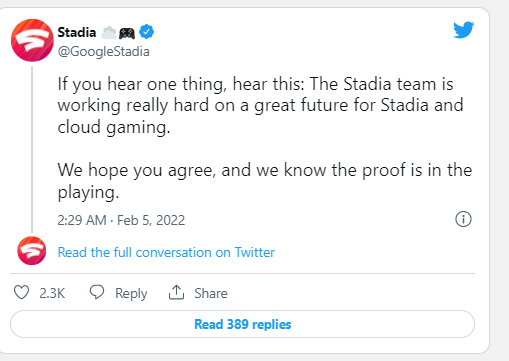Click the Reply text label
This screenshot has width=509, height=361.
point(131,294)
